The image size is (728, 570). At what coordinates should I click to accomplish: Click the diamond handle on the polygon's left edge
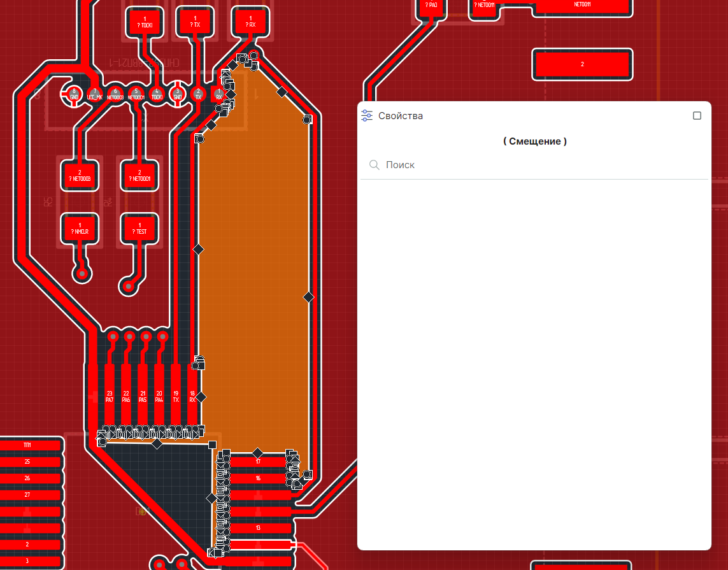click(x=198, y=249)
